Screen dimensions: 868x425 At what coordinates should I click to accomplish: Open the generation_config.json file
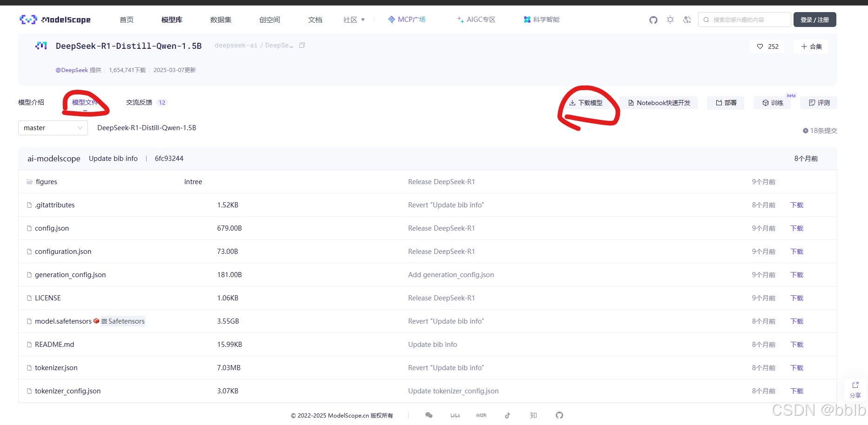click(x=70, y=275)
